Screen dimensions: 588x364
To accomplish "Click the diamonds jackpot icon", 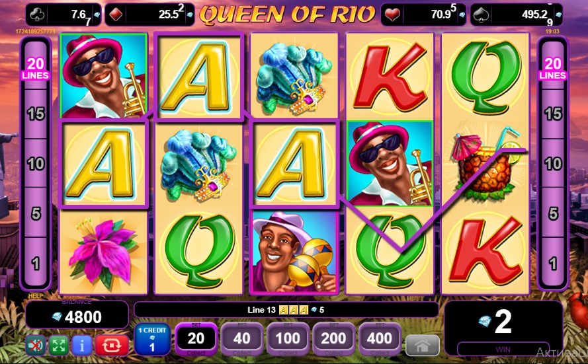I will click(x=116, y=15).
